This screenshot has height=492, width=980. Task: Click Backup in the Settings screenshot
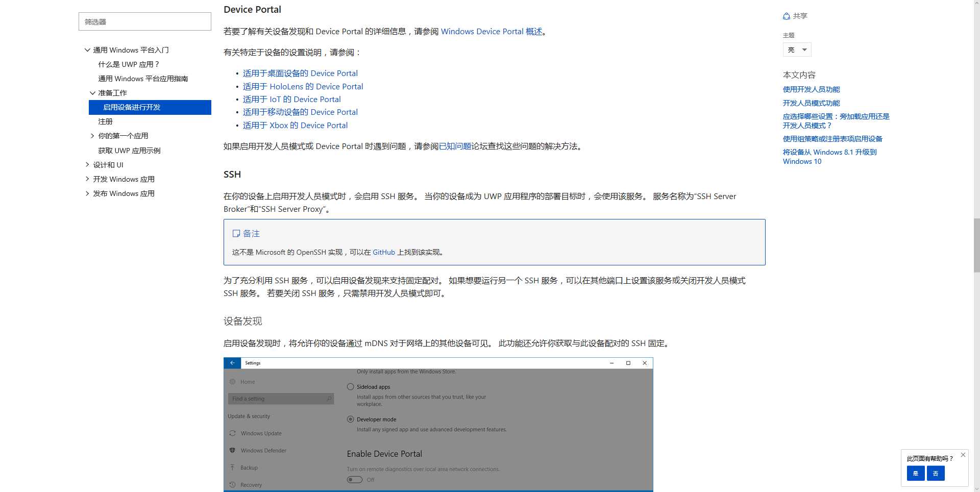[249, 468]
